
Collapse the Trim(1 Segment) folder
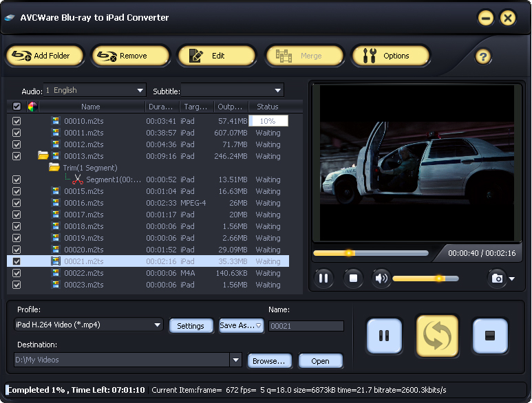pyautogui.click(x=54, y=167)
